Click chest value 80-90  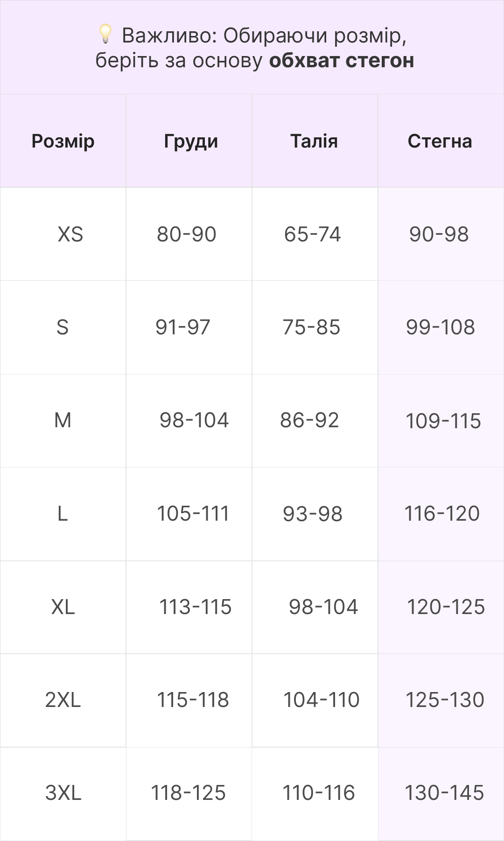click(187, 234)
